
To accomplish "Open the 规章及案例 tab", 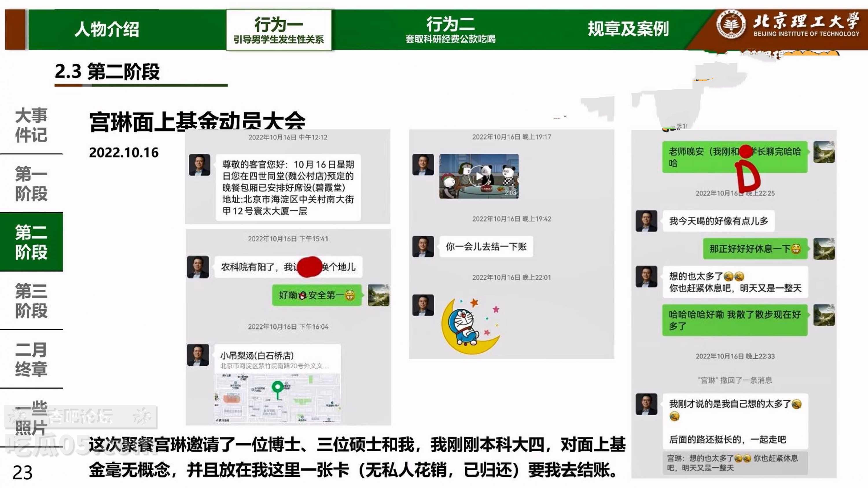I will pyautogui.click(x=628, y=29).
